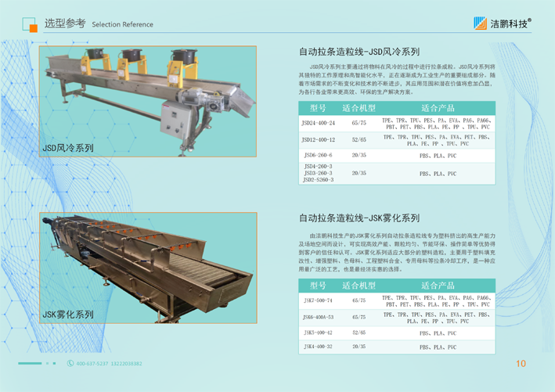Click the hotline number 400-637-5237
555x392 pixels.
92,363
